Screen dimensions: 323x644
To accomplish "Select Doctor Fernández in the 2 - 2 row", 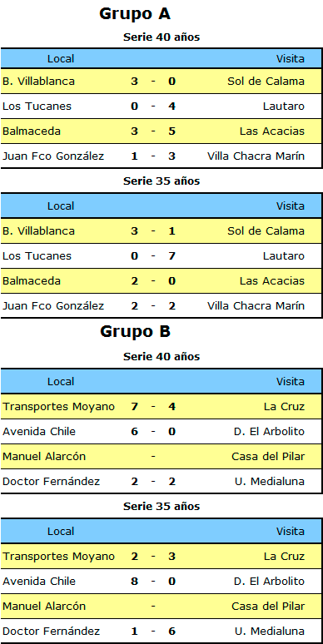I will tap(52, 482).
